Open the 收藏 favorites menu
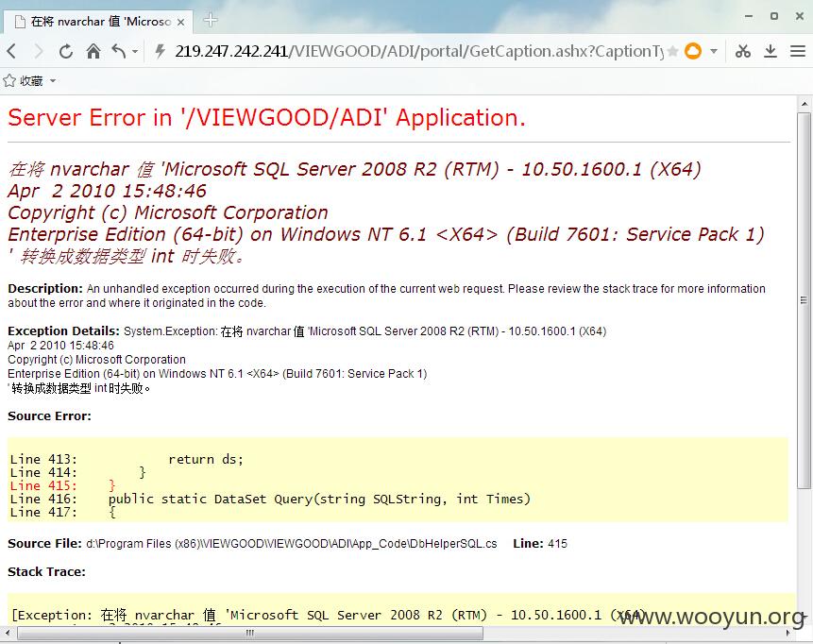 pyautogui.click(x=31, y=81)
